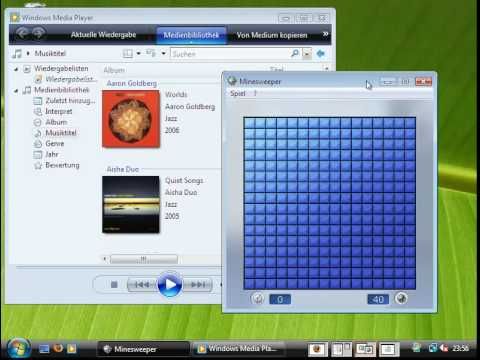Click the Minesweeper mine counter icon
Image resolution: width=480 pixels, height=360 pixels.
401,298
